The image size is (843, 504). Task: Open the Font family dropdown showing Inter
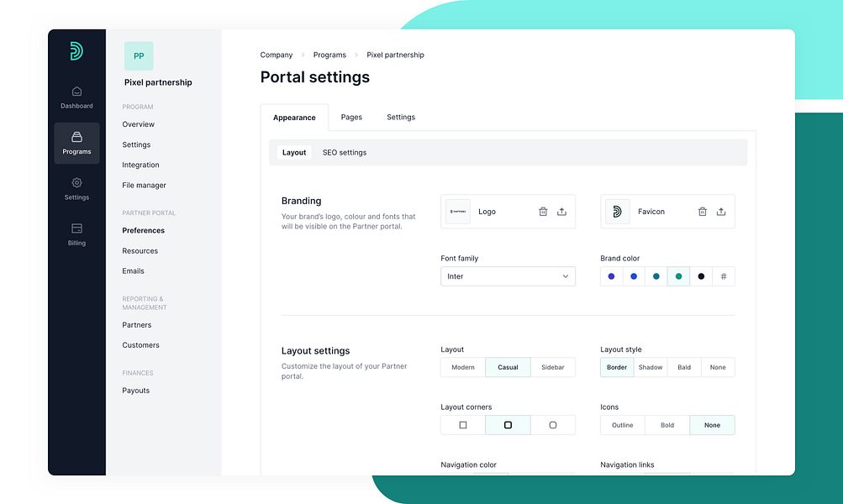(508, 276)
